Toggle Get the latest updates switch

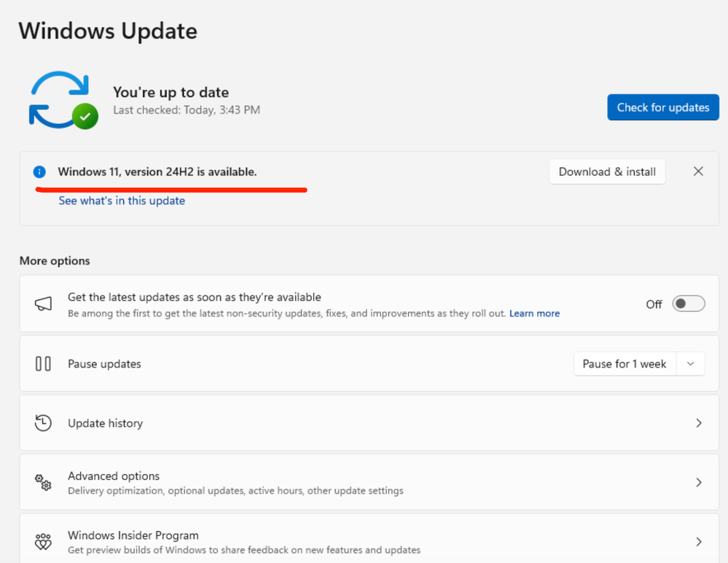(689, 304)
